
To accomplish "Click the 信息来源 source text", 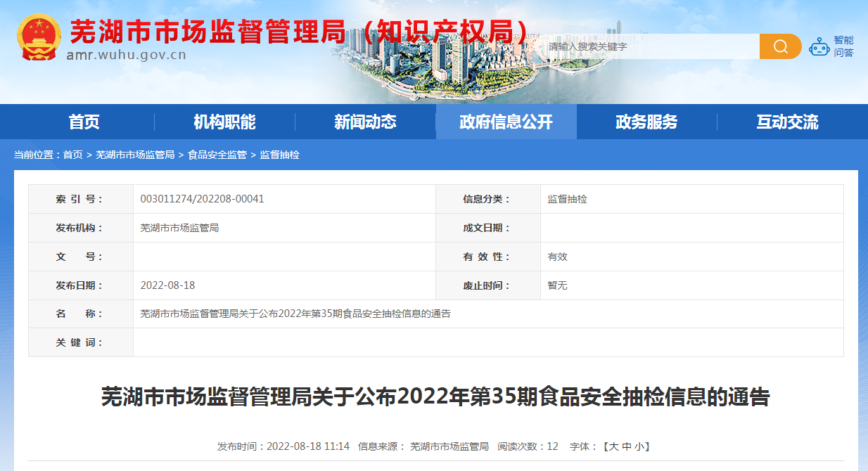I will [x=423, y=446].
